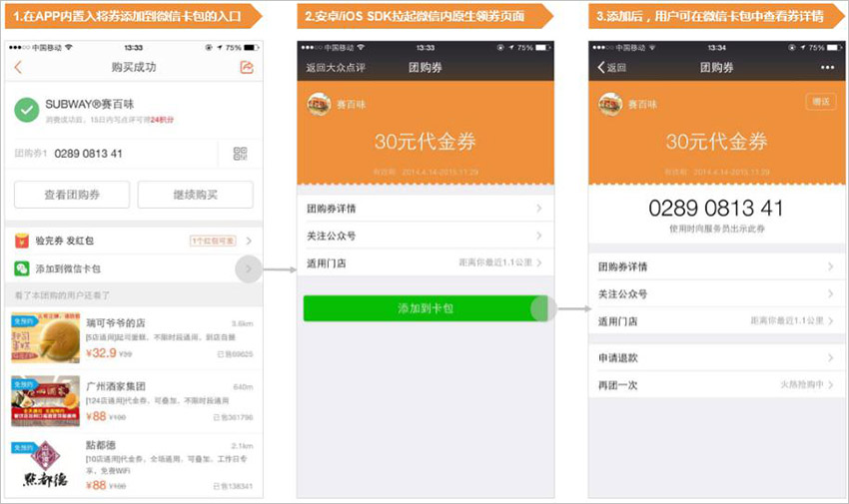Tap 返回大众点评 link in middle screen
This screenshot has height=504, width=849.
(x=336, y=68)
